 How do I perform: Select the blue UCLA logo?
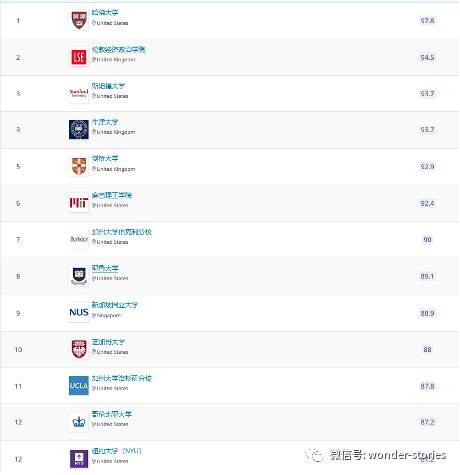point(79,386)
